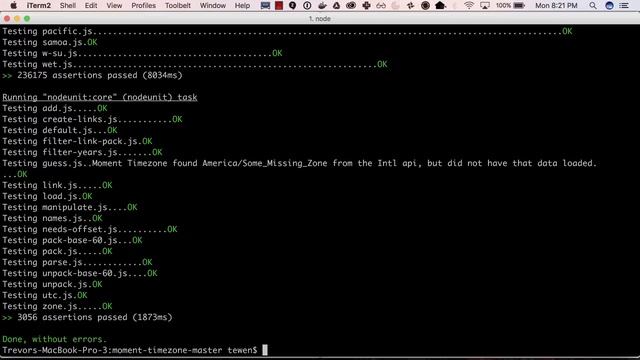The image size is (640, 360).
Task: Open the Edit menu
Action: tap(91, 5)
